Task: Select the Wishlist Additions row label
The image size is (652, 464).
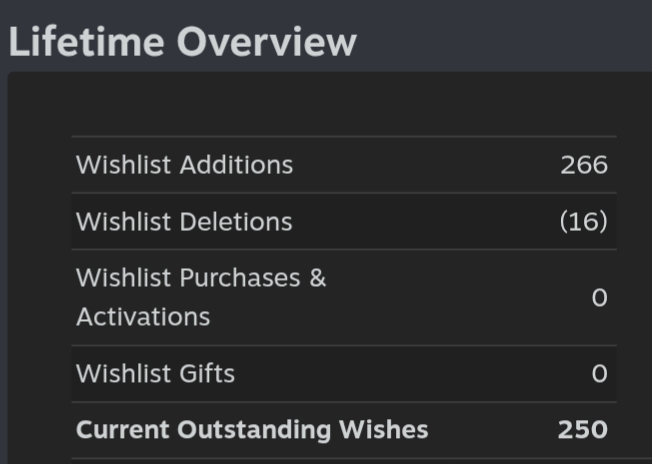Action: pos(184,165)
